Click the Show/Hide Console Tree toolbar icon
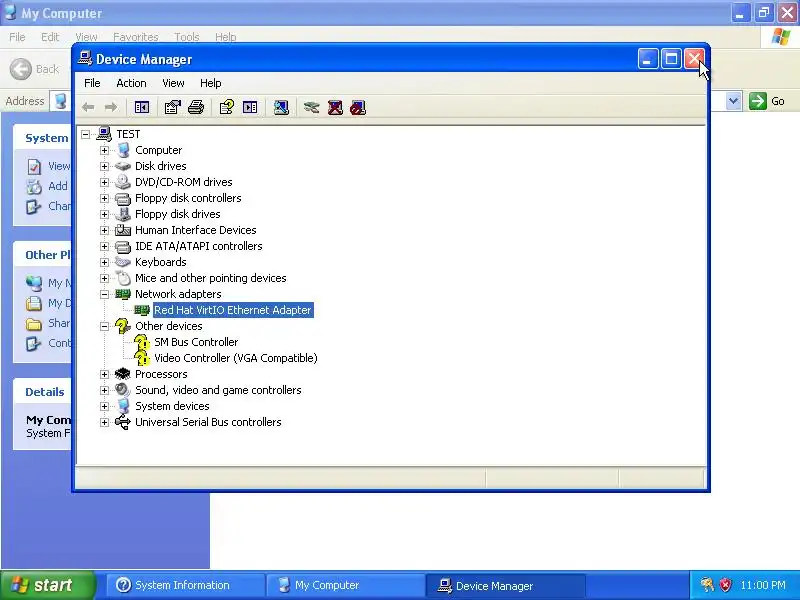800x600 pixels. [142, 108]
